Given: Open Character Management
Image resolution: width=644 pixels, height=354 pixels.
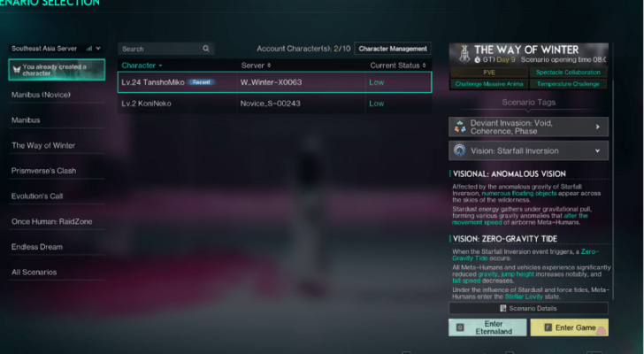Looking at the screenshot, I should point(393,49).
